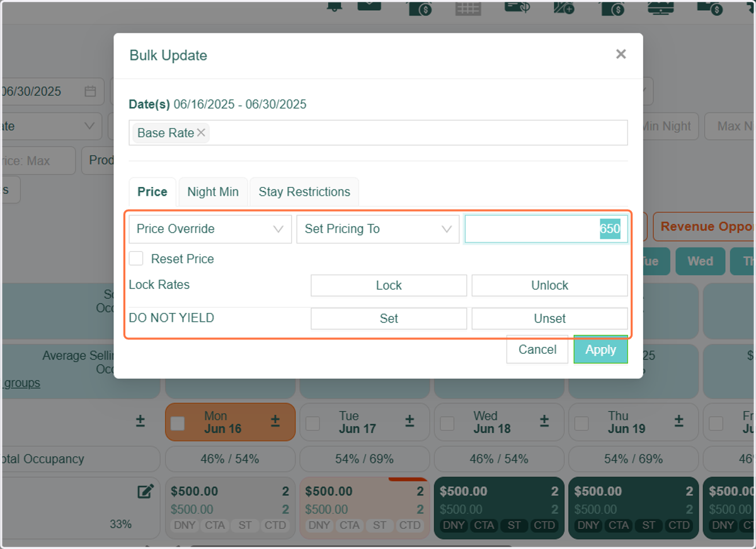Click the ± icon on Thu Jun 19
The width and height of the screenshot is (756, 549).
tap(679, 422)
